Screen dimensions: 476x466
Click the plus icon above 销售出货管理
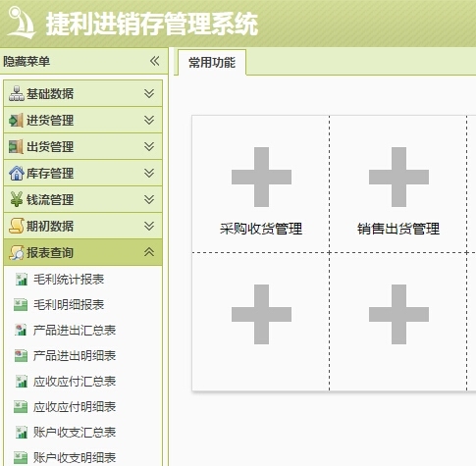click(x=398, y=177)
